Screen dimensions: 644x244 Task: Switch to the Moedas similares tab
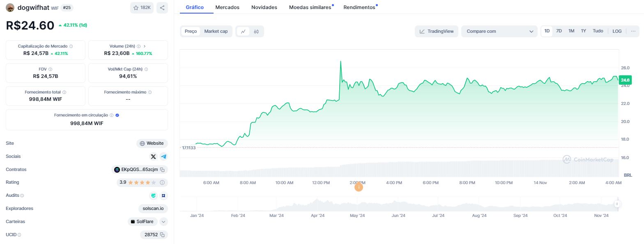310,7
